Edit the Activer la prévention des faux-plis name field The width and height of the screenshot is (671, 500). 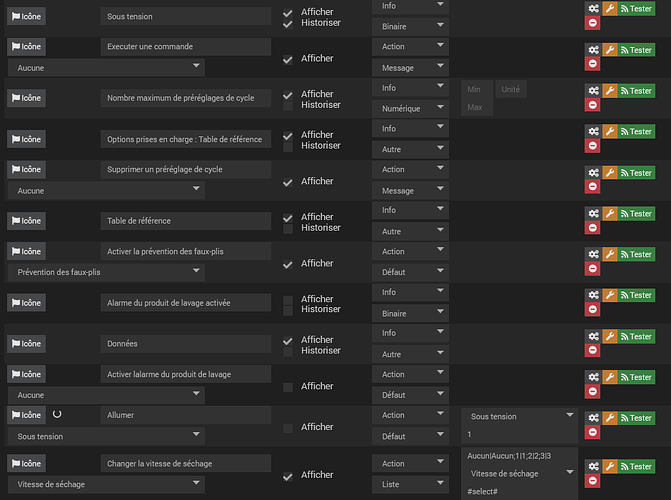(186, 251)
